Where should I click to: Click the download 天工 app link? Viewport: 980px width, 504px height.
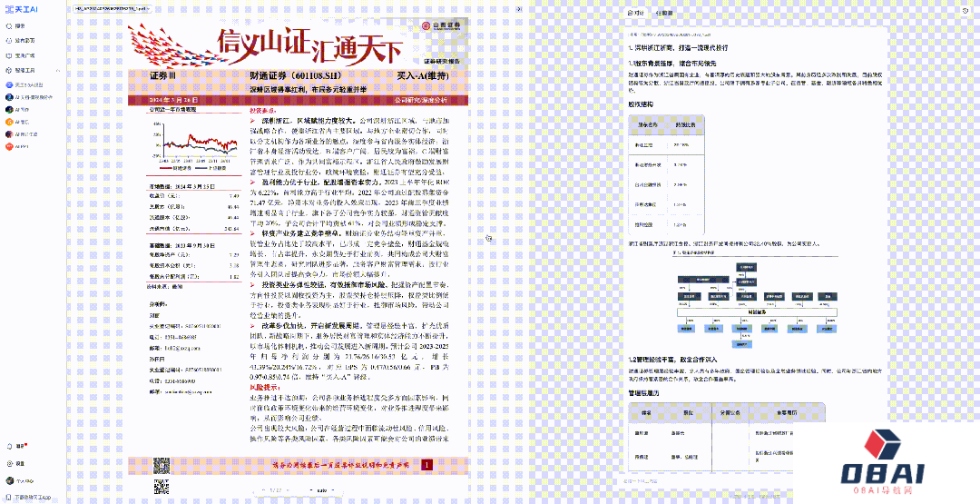(32, 498)
